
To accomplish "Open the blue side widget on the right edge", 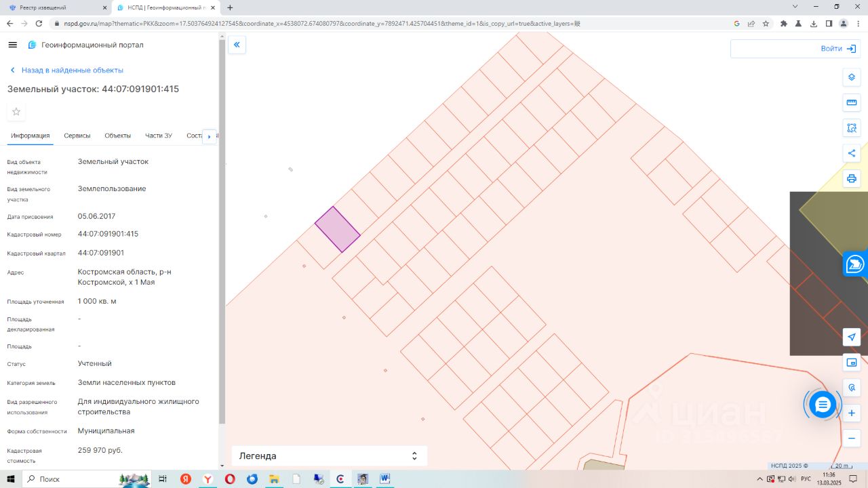I will click(x=856, y=264).
